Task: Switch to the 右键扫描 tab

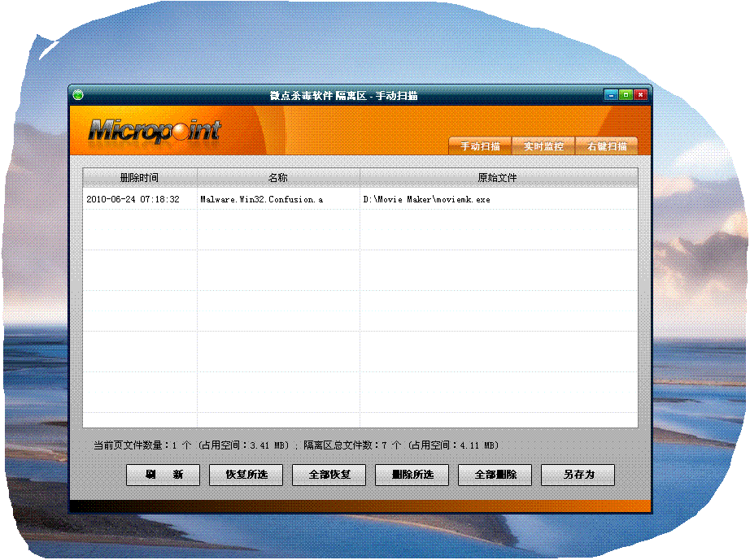Action: [x=607, y=146]
